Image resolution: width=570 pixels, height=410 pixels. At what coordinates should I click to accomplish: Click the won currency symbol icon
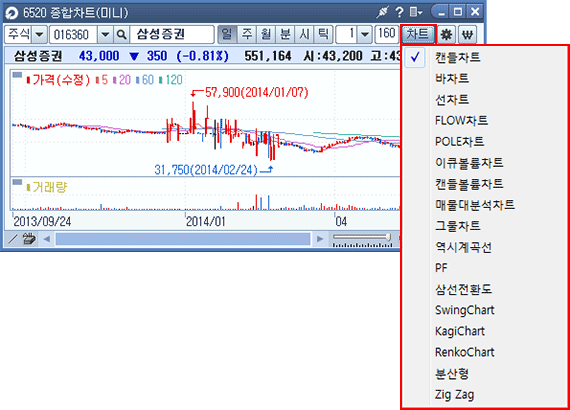(467, 35)
